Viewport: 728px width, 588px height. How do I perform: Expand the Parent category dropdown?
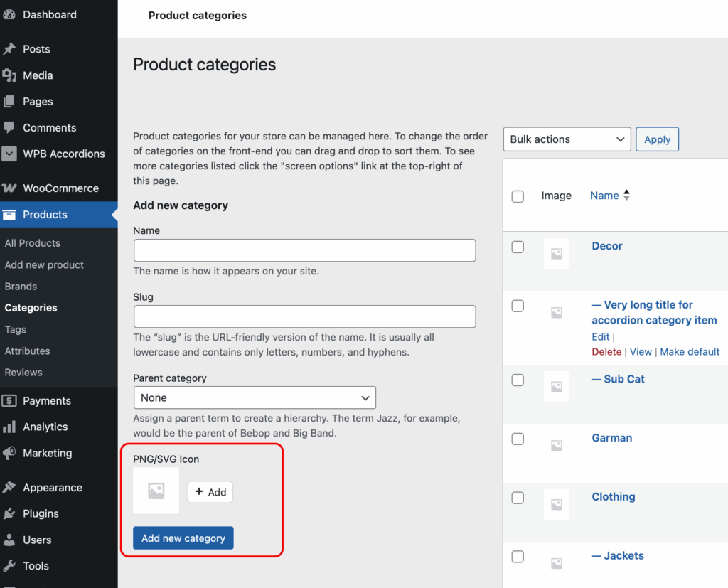pyautogui.click(x=255, y=397)
